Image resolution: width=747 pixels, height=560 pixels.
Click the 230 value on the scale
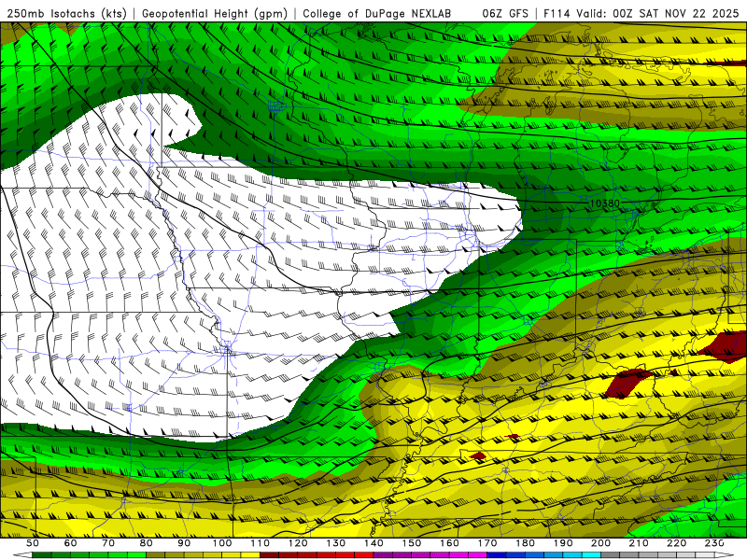click(x=714, y=543)
